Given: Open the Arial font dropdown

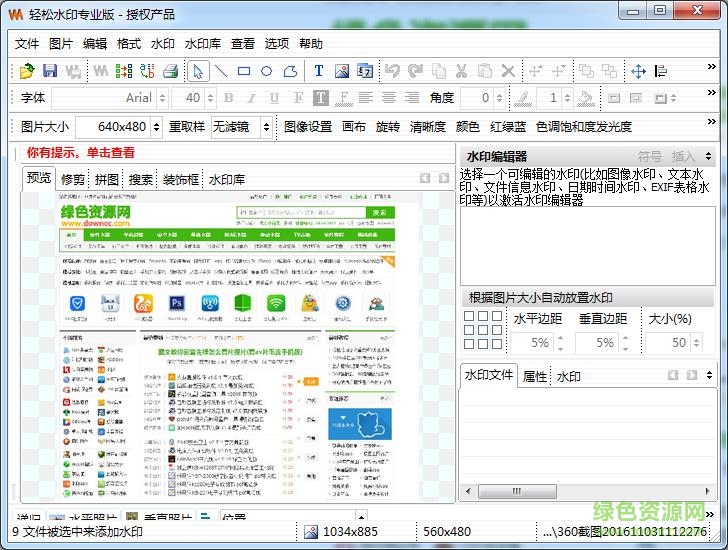Looking at the screenshot, I should coord(162,98).
